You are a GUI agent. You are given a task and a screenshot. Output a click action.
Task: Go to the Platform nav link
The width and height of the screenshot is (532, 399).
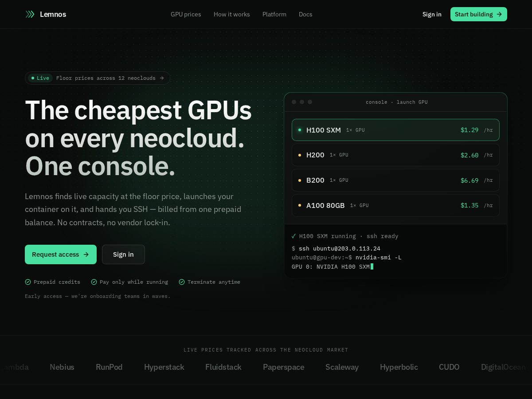pos(274,14)
